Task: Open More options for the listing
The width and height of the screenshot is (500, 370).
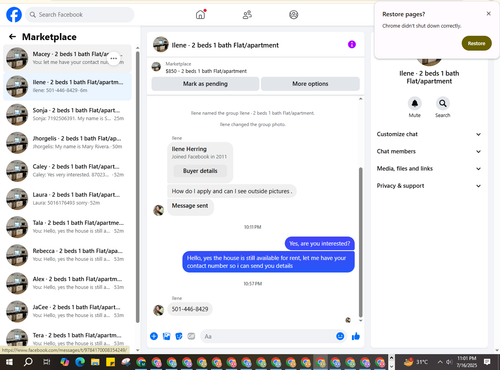Action: pyautogui.click(x=310, y=84)
